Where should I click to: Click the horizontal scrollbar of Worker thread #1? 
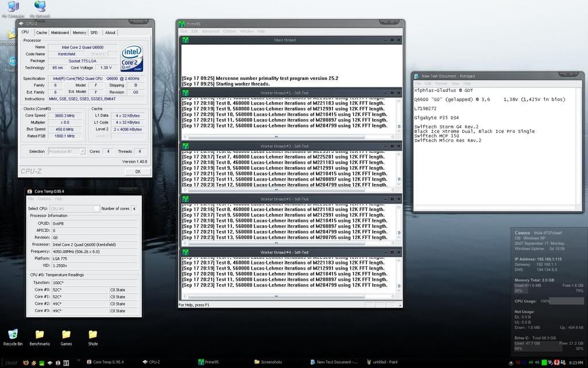coord(288,137)
